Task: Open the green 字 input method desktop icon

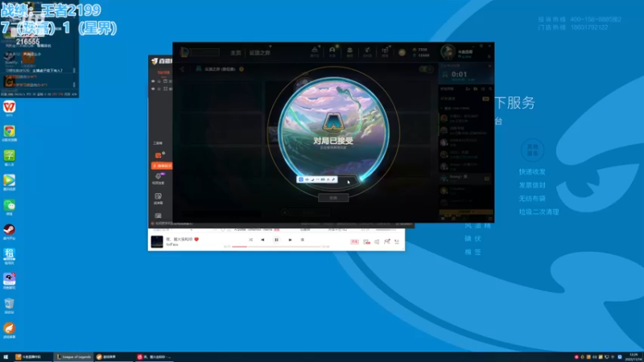Action: (x=9, y=156)
